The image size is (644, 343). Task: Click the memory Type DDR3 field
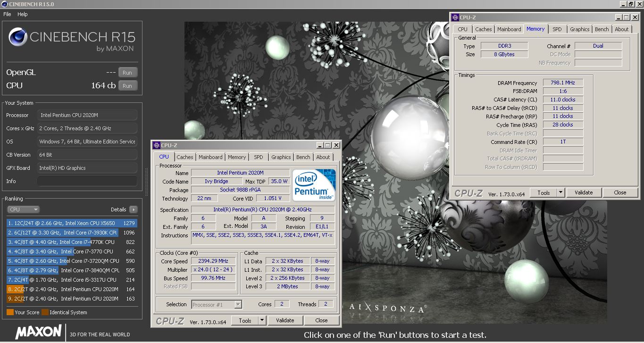click(504, 46)
